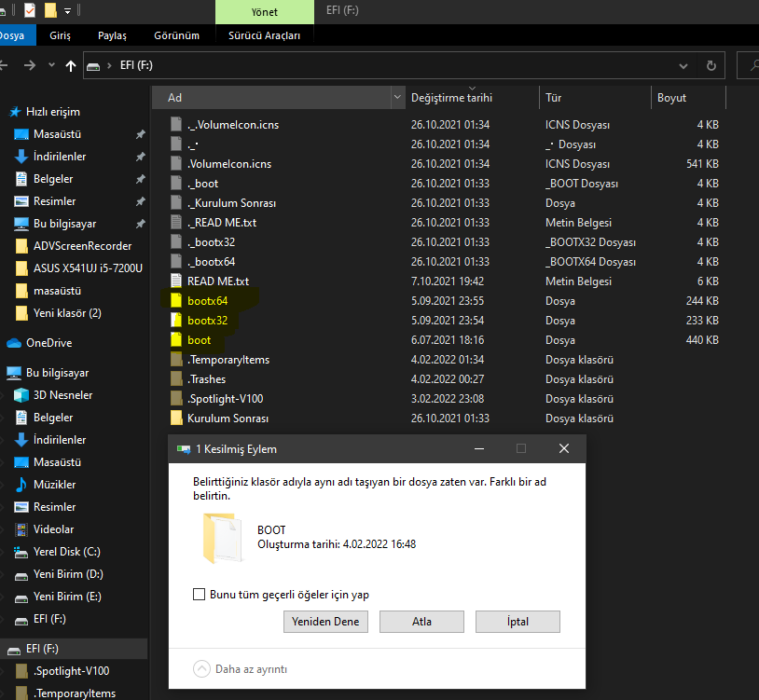
Task: Cancel with the İptal button
Action: (517, 622)
